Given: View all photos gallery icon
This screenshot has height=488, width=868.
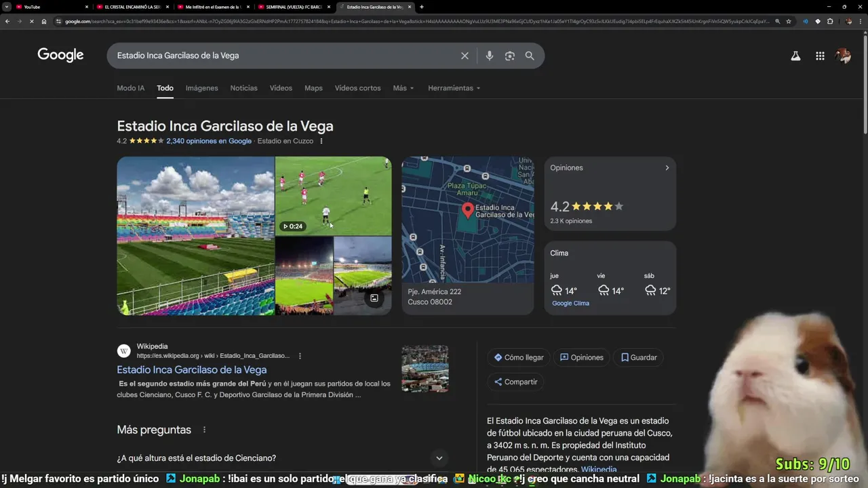Looking at the screenshot, I should point(374,298).
